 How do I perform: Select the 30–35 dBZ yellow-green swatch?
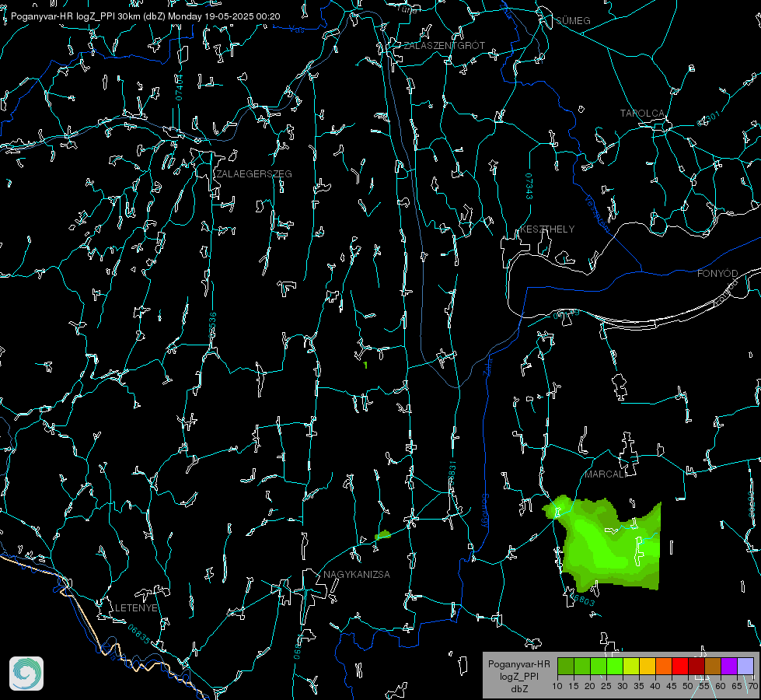coord(631,666)
